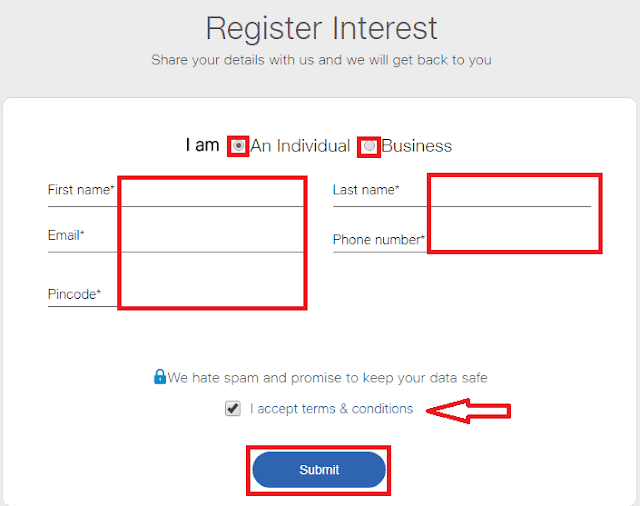Select the An Individual radio button
Viewport: 640px width, 506px height.
239,146
